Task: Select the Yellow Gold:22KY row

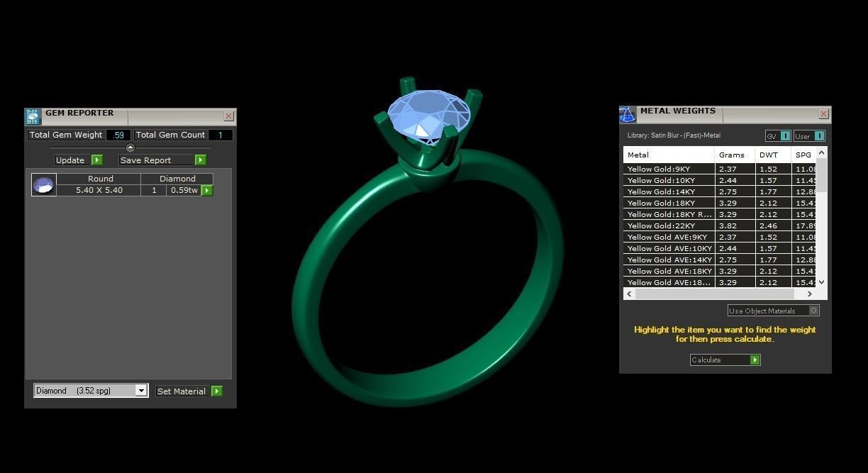Action: 720,226
